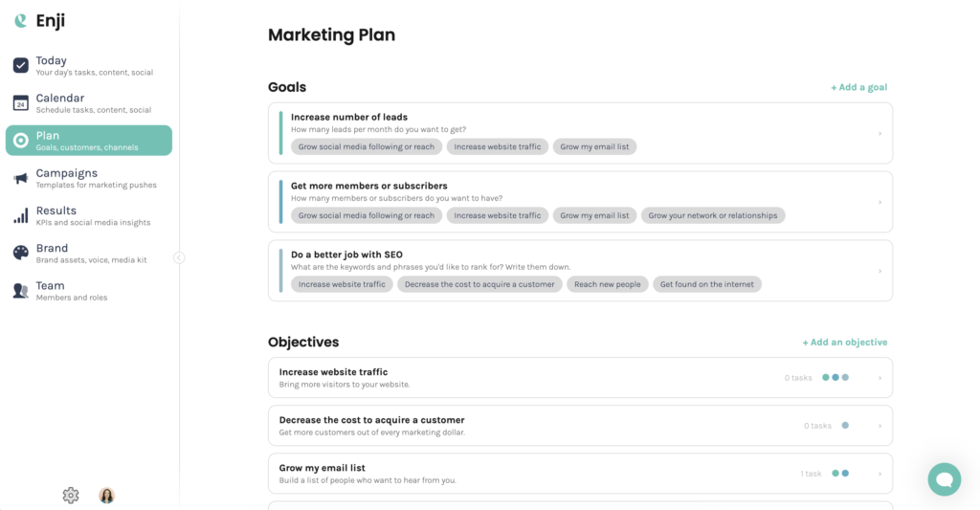
Task: Collapse the sidebar with the arrow handle
Action: click(179, 257)
